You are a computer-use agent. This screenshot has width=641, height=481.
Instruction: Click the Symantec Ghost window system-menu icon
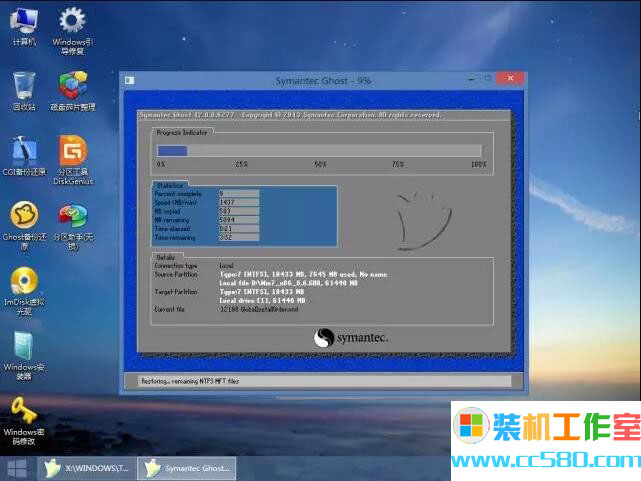click(x=130, y=80)
